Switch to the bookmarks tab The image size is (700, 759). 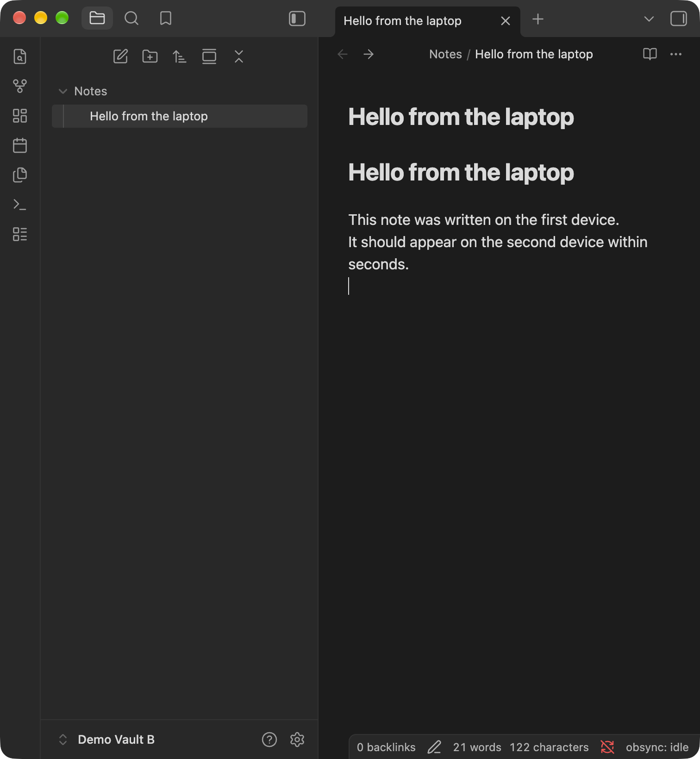(x=166, y=19)
